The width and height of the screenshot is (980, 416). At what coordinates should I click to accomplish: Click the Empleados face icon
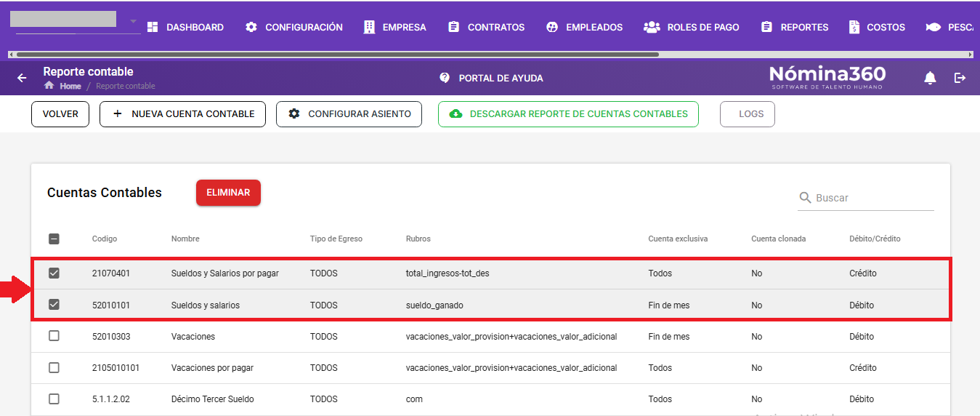(x=552, y=27)
